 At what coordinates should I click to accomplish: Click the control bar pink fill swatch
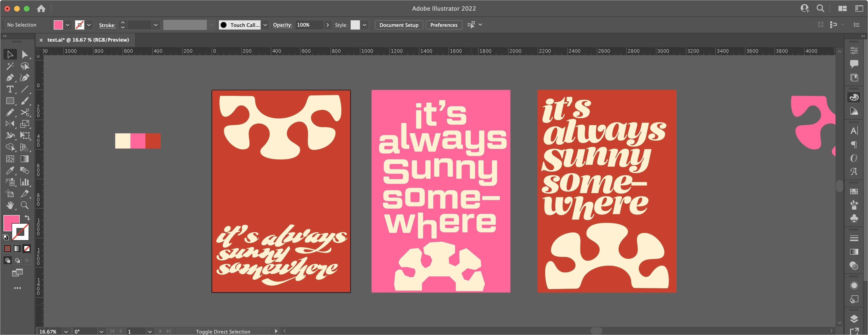[x=58, y=25]
